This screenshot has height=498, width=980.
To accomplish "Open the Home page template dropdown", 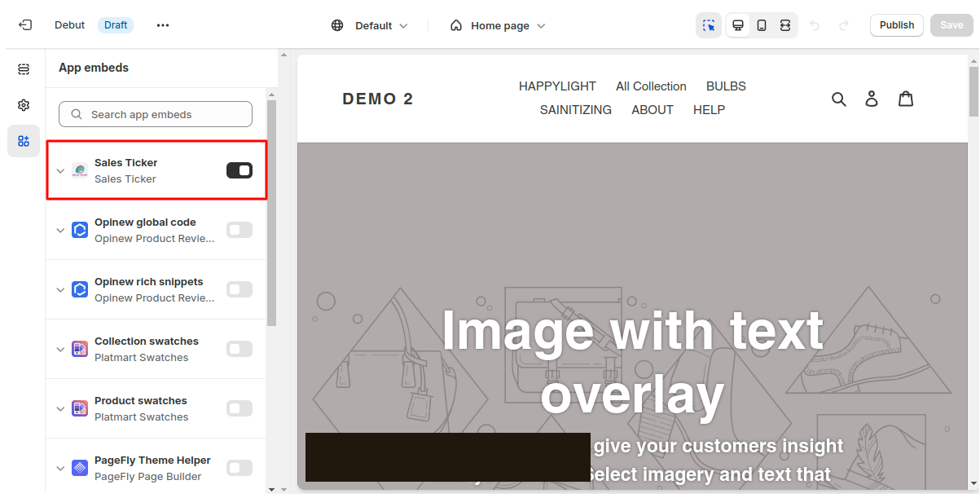I will pos(498,25).
